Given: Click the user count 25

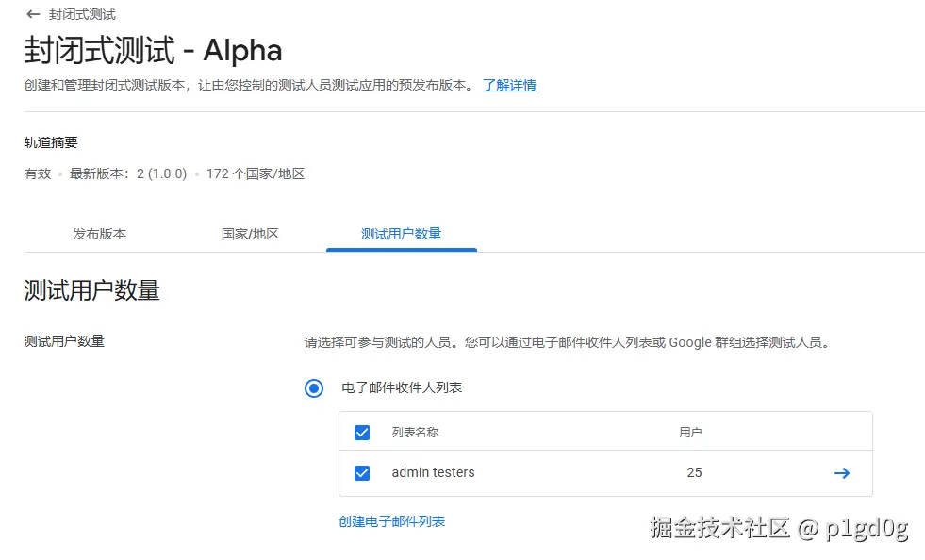Looking at the screenshot, I should [x=694, y=472].
